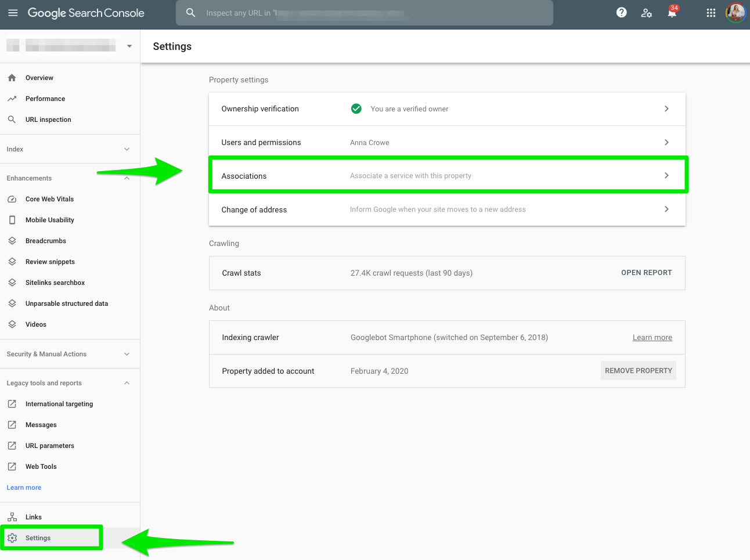Click the Performance trend icon
This screenshot has width=750, height=560.
tap(12, 99)
